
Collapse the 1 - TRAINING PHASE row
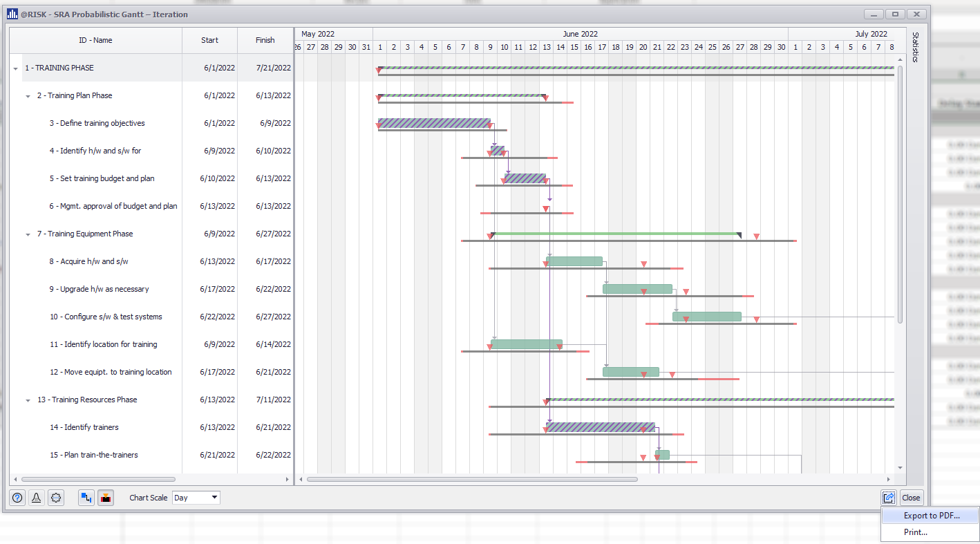point(16,68)
